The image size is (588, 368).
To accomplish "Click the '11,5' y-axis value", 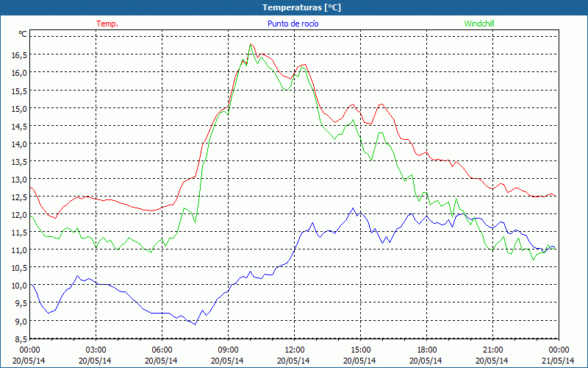I will click(x=19, y=233).
